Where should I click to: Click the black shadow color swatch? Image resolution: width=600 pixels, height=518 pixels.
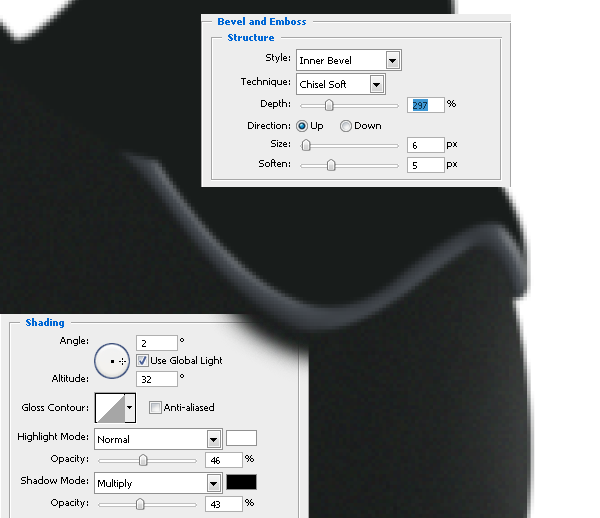[241, 482]
